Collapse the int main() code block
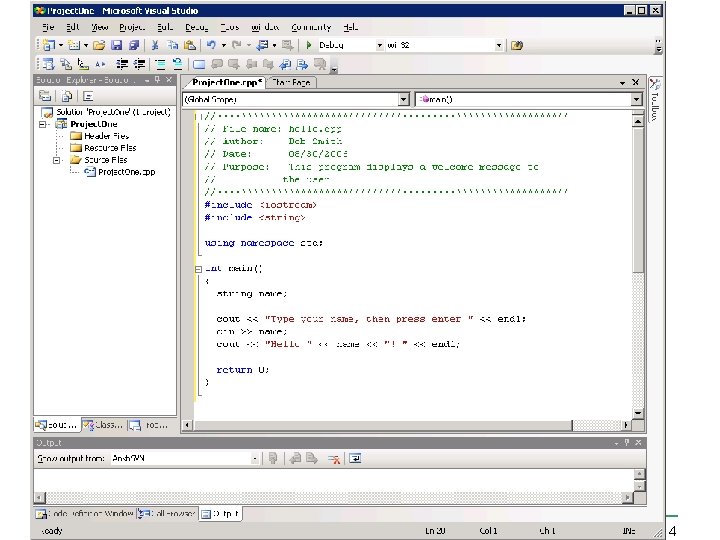This screenshot has width=720, height=540. tap(198, 269)
